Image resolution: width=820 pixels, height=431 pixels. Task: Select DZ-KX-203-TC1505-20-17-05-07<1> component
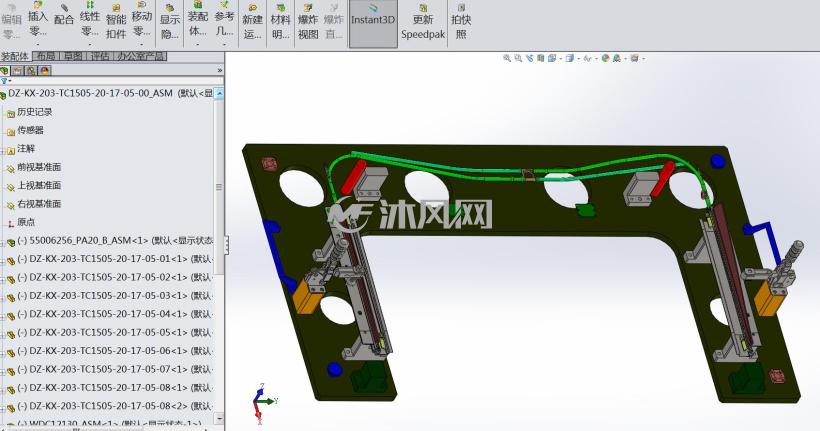[x=110, y=369]
